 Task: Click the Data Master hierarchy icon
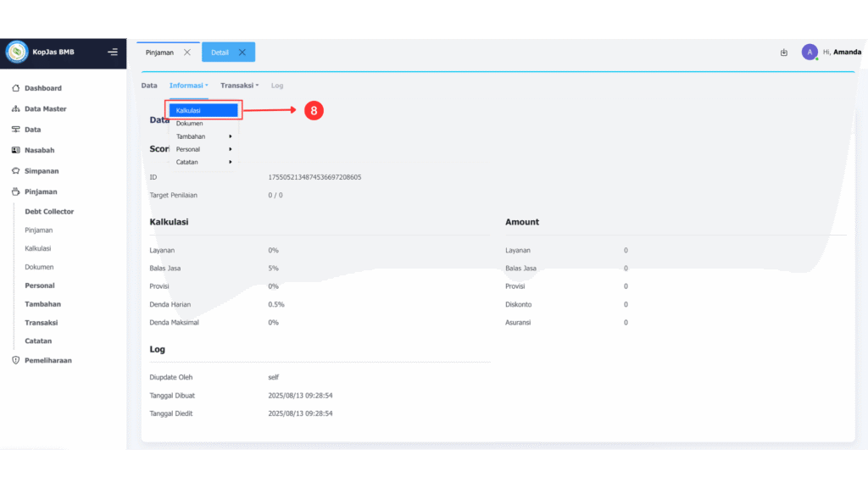[15, 109]
